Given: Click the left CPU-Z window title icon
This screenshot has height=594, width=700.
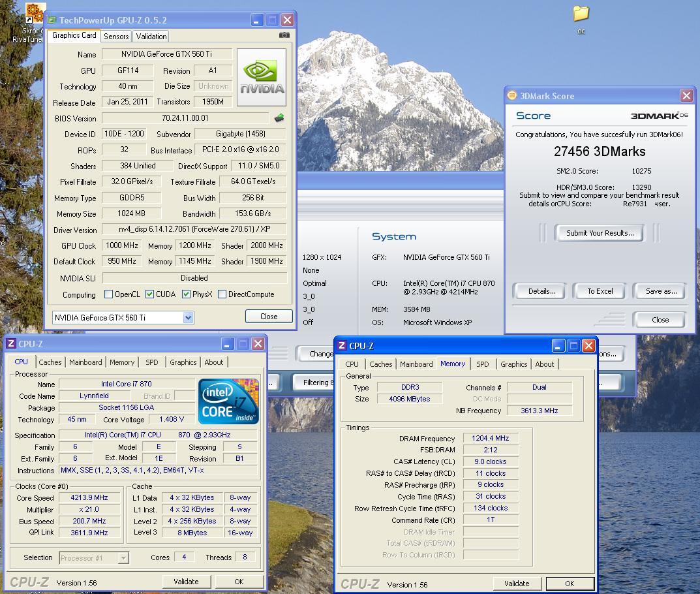Looking at the screenshot, I should tap(11, 343).
